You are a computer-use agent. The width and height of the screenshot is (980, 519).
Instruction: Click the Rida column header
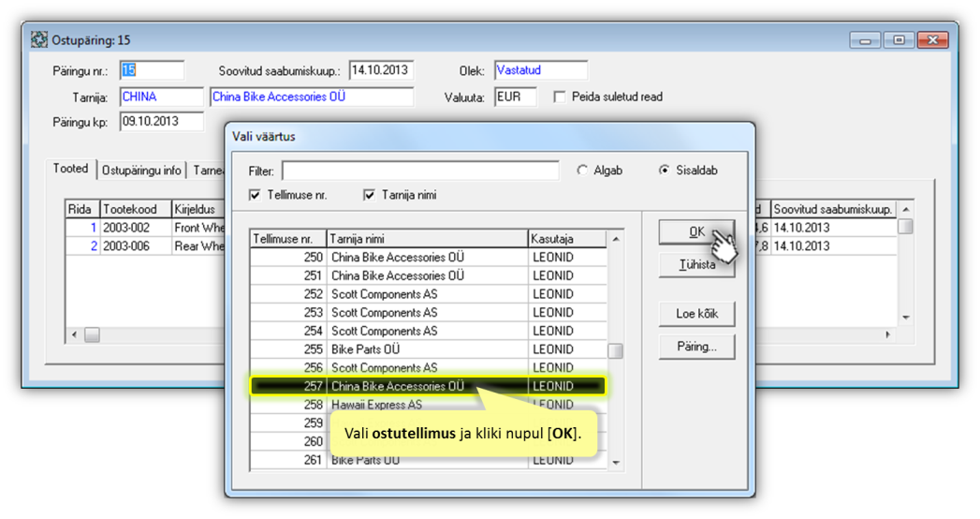tap(82, 209)
